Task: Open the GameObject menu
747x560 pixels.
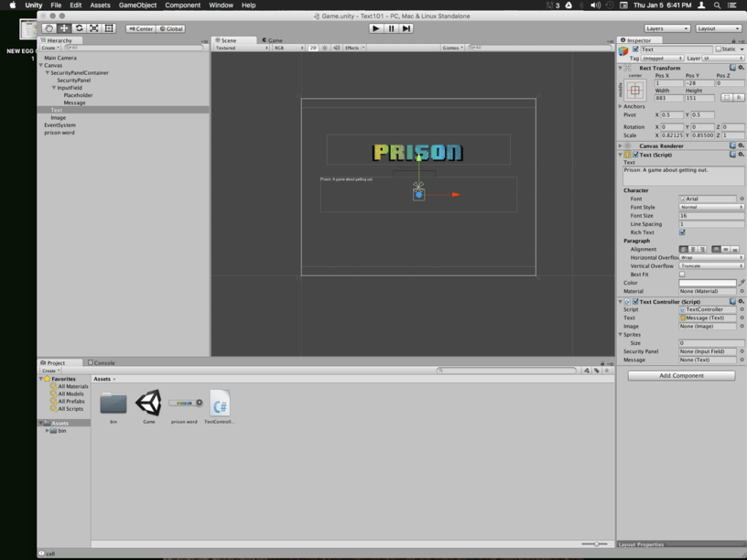Action: (x=137, y=5)
